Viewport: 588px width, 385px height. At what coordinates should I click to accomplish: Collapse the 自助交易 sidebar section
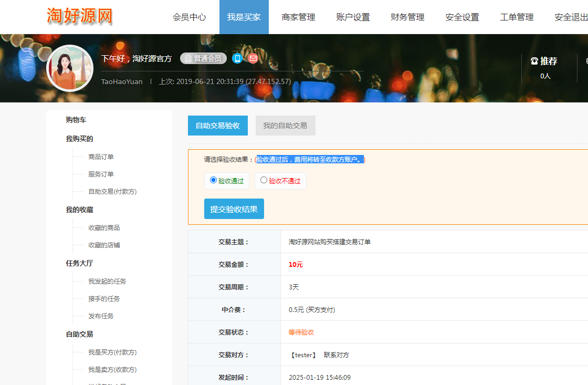click(79, 334)
